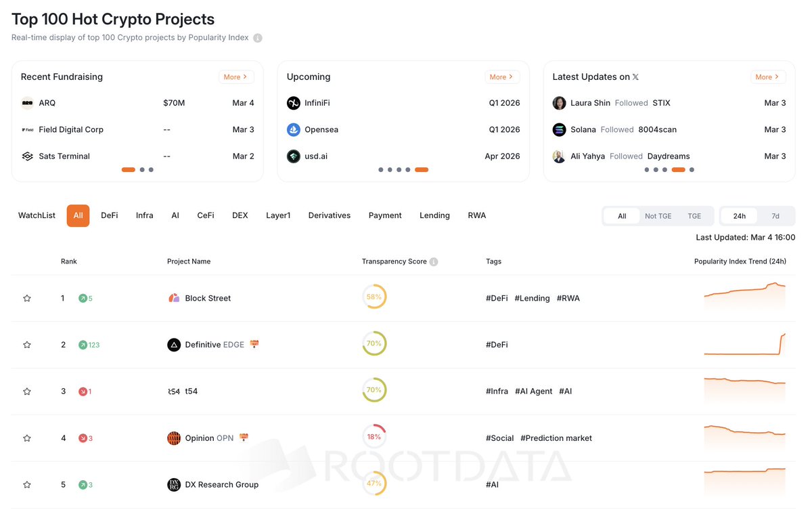The image size is (812, 514).
Task: Click the #Prediction market tag
Action: click(x=556, y=438)
